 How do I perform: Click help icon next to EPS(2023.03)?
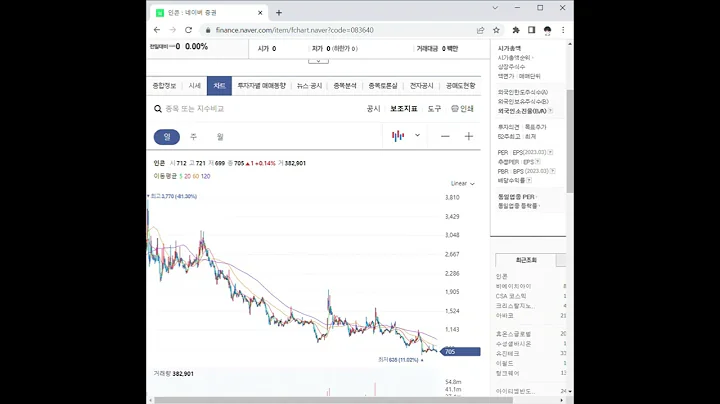(x=550, y=152)
